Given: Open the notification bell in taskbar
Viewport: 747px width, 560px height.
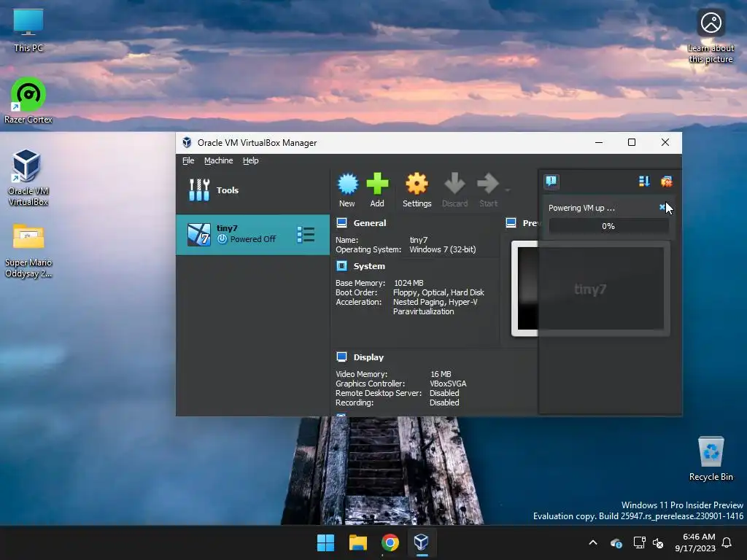Looking at the screenshot, I should (x=727, y=542).
